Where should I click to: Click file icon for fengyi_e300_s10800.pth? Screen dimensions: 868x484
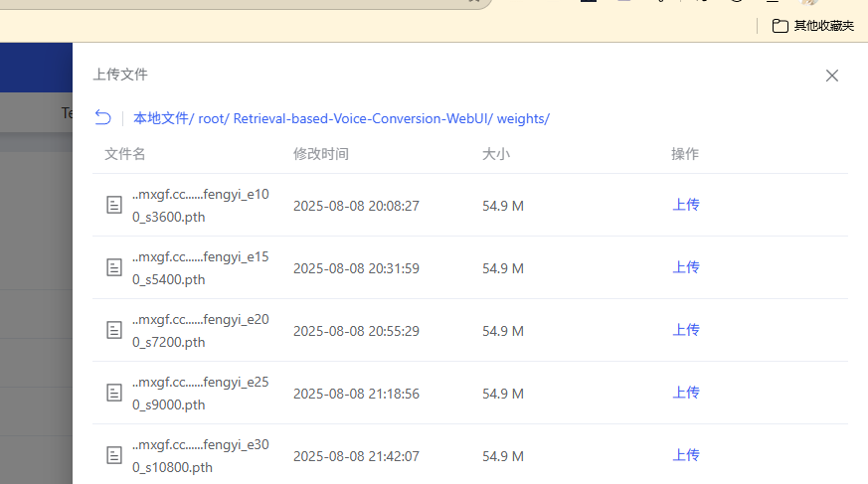pyautogui.click(x=114, y=455)
